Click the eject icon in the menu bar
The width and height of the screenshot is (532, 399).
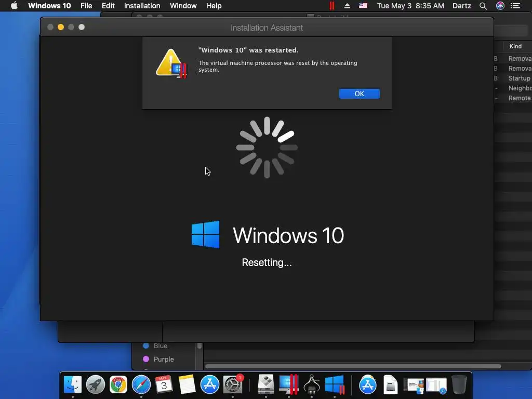tap(347, 6)
